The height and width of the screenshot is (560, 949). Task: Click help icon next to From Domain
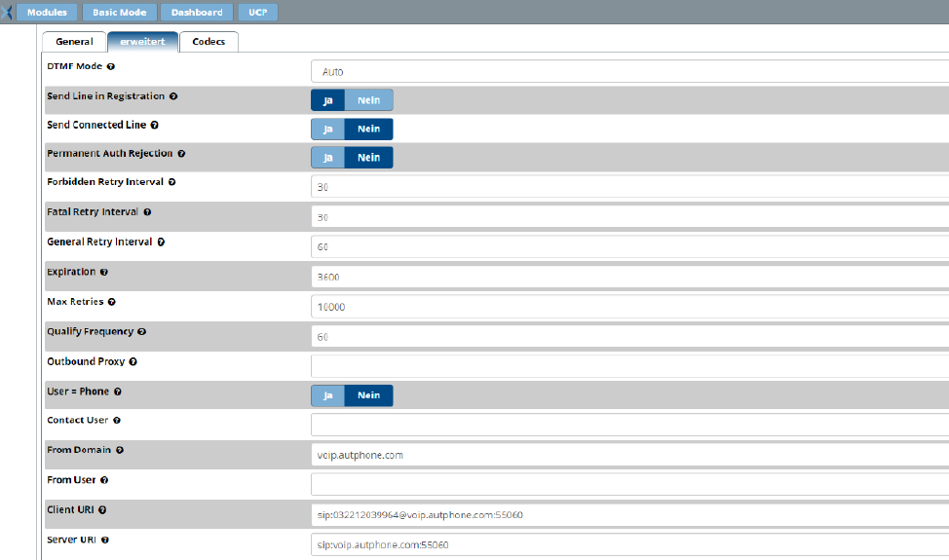pos(120,450)
